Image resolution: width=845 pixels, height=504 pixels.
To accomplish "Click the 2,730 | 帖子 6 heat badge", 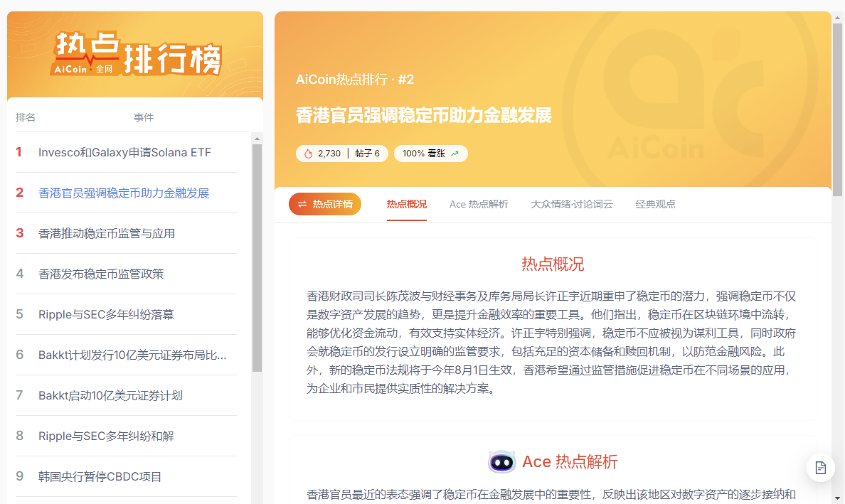I will (x=341, y=154).
